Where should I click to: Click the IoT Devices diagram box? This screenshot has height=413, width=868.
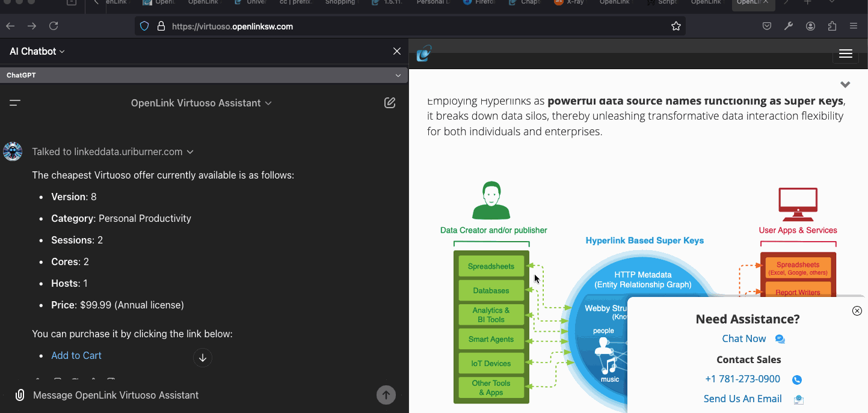point(491,364)
